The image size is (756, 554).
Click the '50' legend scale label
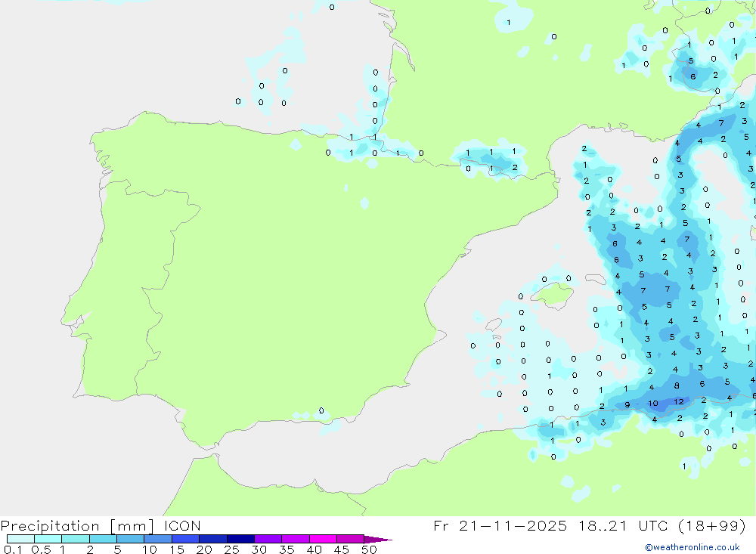coord(369,549)
